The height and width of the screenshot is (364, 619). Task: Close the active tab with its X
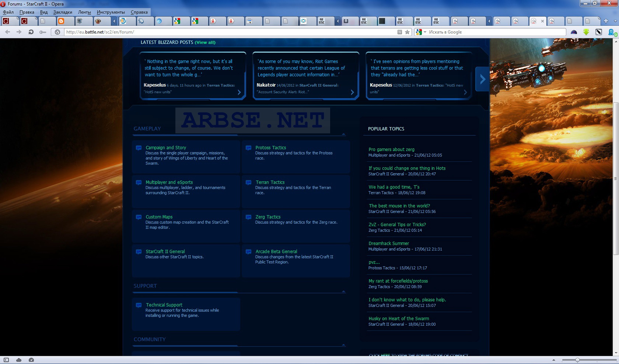coord(542,21)
